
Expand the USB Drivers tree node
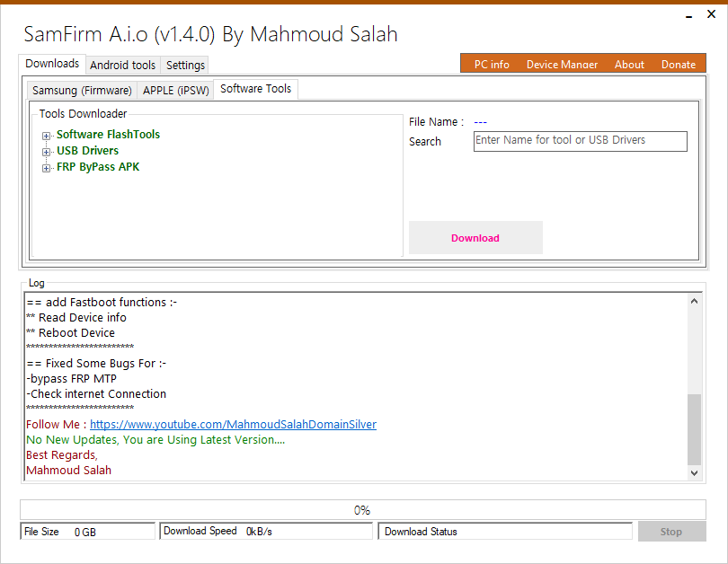click(46, 152)
